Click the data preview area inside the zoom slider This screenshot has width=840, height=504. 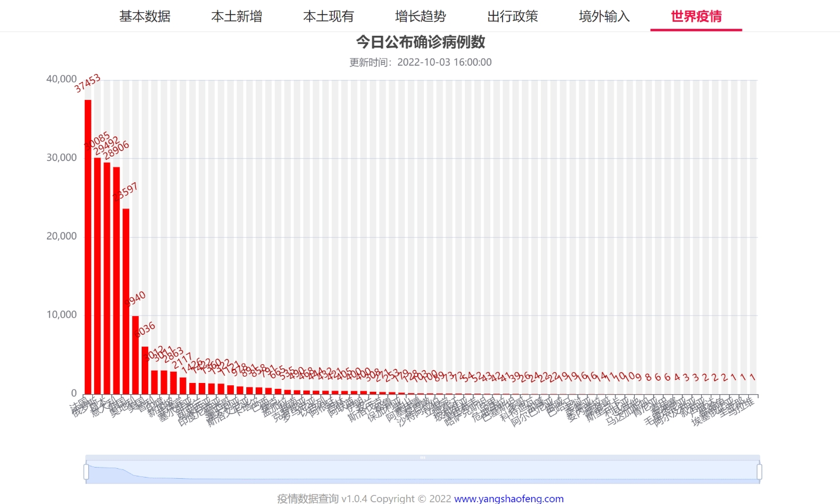[x=423, y=472]
